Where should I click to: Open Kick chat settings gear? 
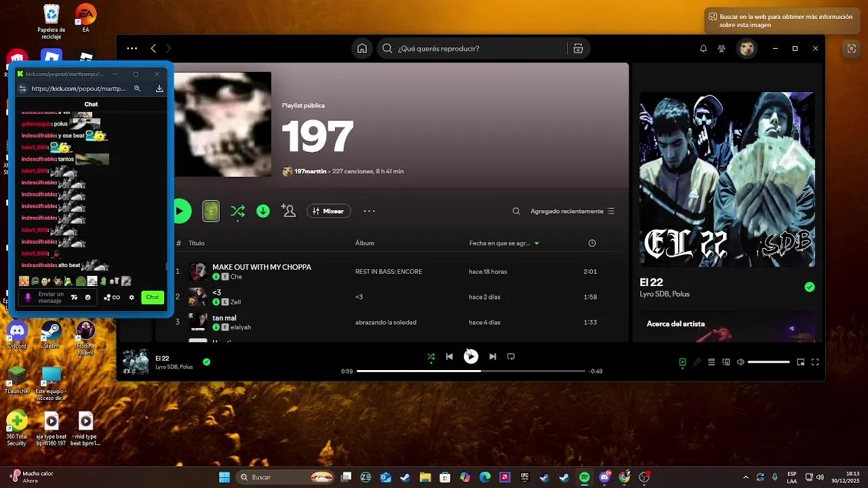[132, 298]
